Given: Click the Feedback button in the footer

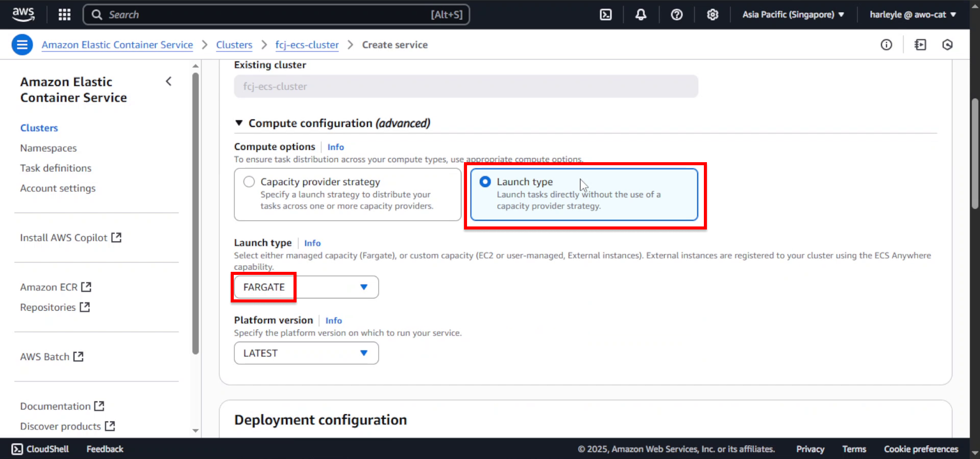Looking at the screenshot, I should coord(105,449).
